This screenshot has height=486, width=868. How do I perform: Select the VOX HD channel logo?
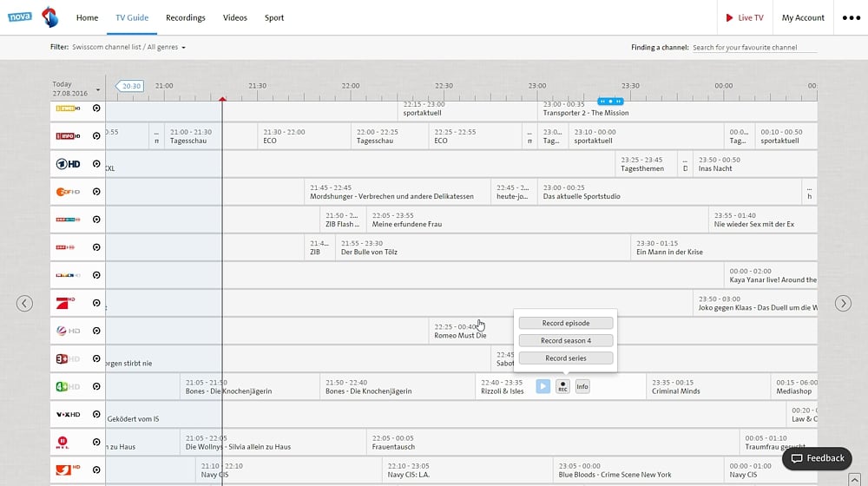[x=68, y=414]
